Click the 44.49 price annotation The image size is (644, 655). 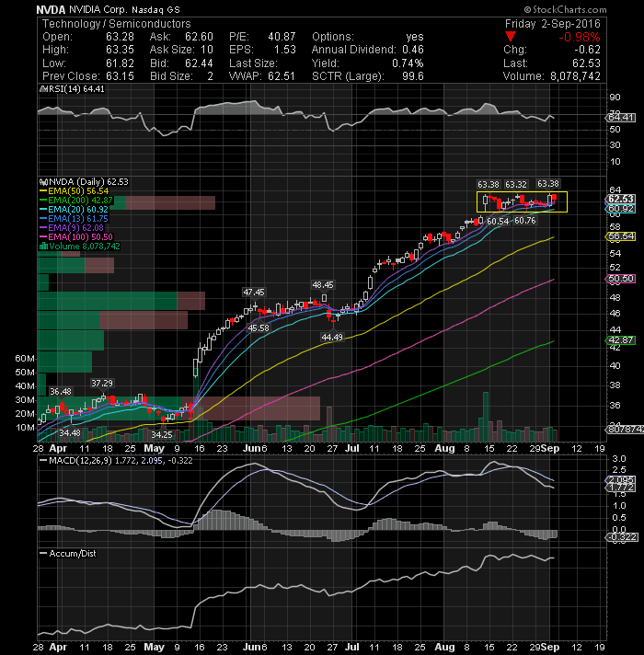(x=332, y=337)
